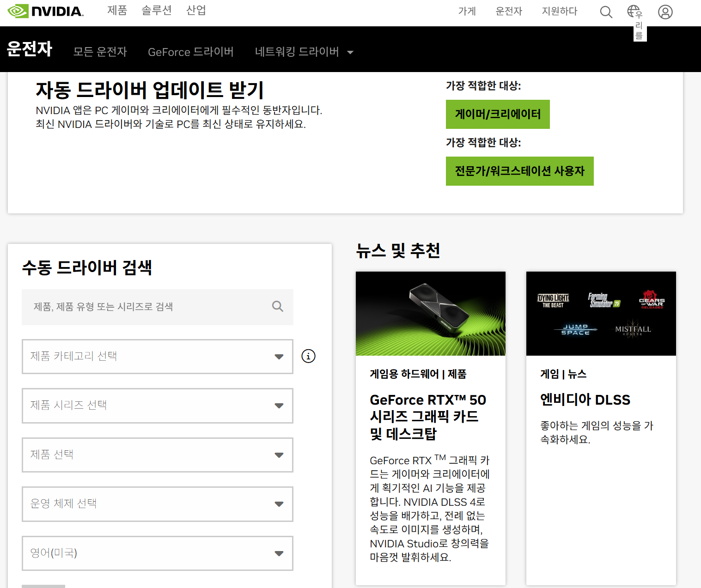
Task: Click the 게임 | 뉴스 label
Action: pyautogui.click(x=563, y=374)
